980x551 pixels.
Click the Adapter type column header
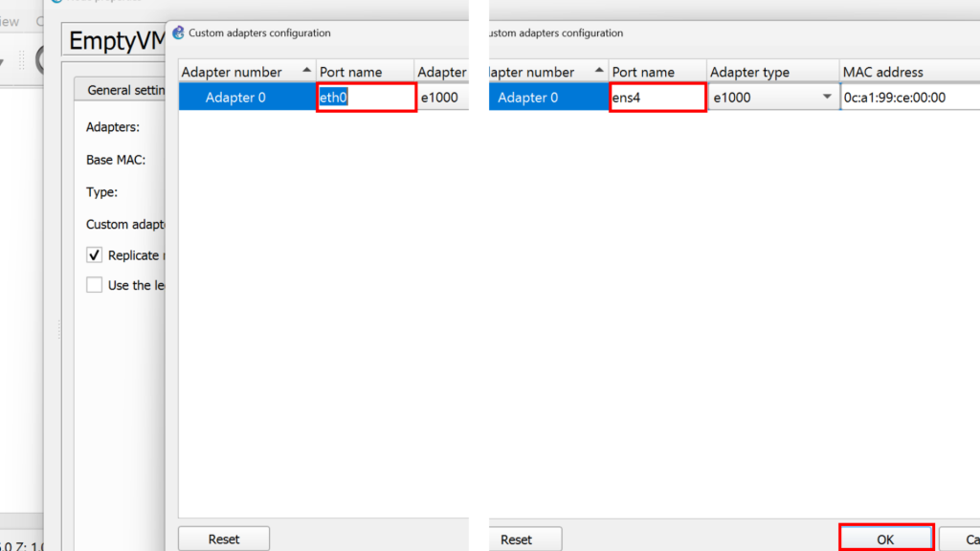748,72
